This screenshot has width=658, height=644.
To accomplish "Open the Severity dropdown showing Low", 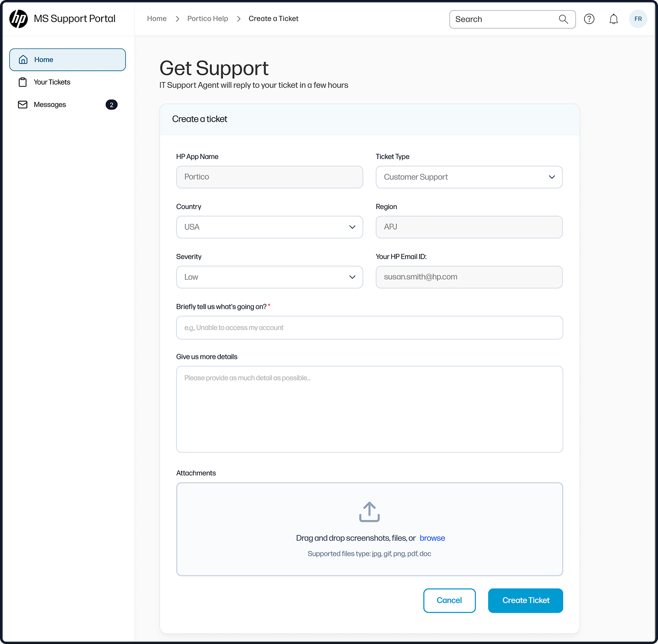I will [269, 277].
